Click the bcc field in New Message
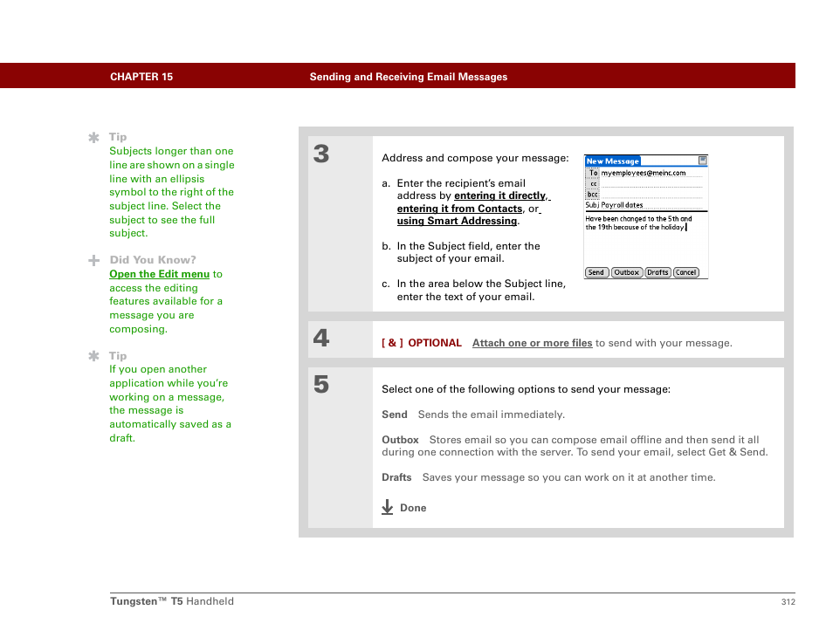 pos(651,195)
